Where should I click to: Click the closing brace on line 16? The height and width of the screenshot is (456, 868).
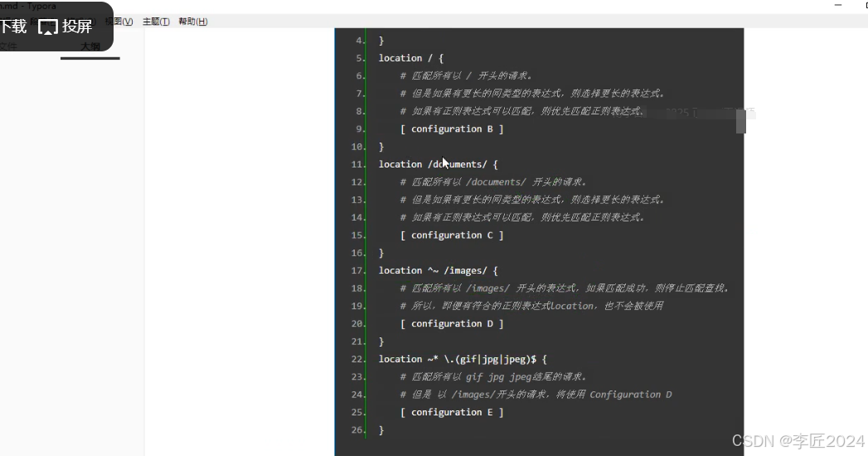(x=381, y=253)
